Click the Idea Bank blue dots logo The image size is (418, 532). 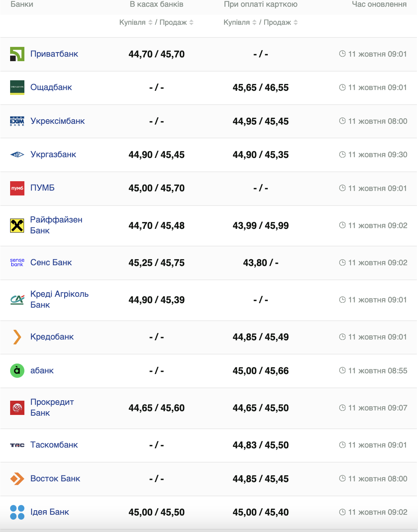[17, 512]
